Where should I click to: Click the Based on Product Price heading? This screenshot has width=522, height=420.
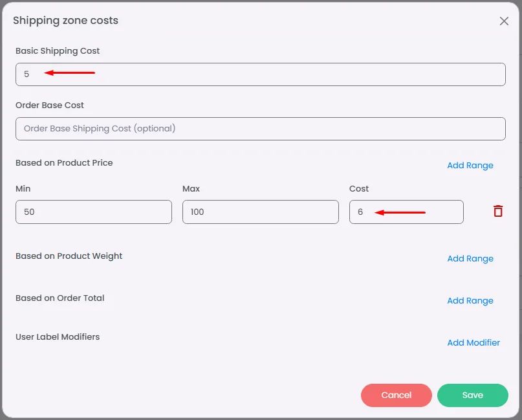pyautogui.click(x=64, y=163)
